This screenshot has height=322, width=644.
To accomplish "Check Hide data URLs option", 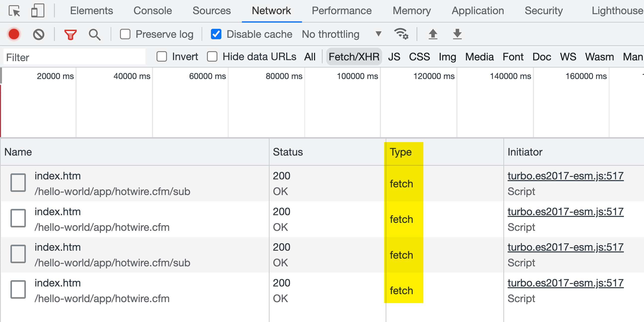I will [212, 56].
